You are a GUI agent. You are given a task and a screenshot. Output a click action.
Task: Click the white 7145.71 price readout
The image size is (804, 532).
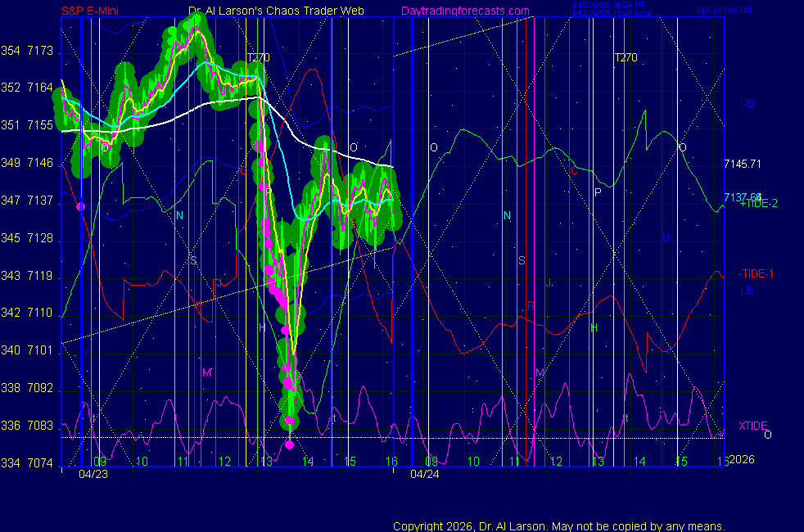point(743,164)
